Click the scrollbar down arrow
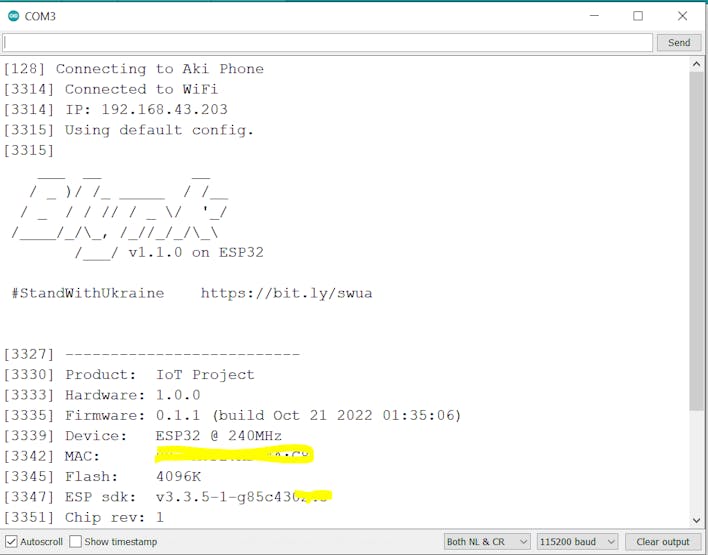This screenshot has height=555, width=708. click(x=696, y=521)
